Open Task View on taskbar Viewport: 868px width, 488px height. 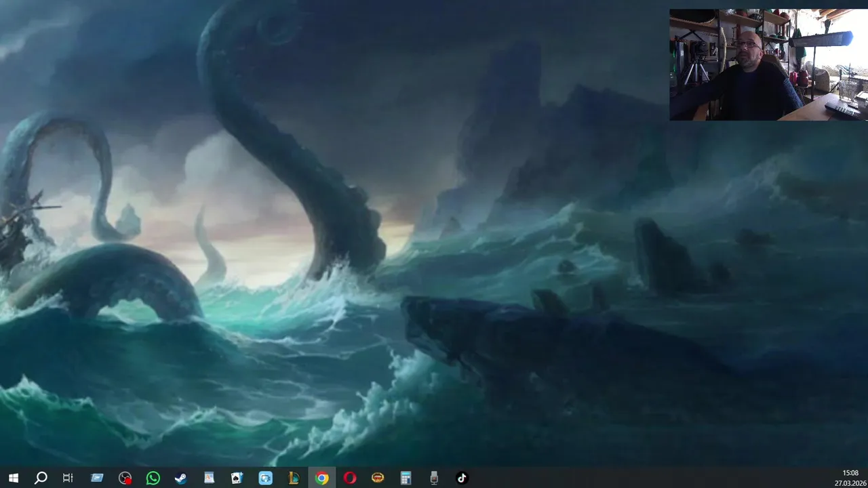pyautogui.click(x=68, y=478)
